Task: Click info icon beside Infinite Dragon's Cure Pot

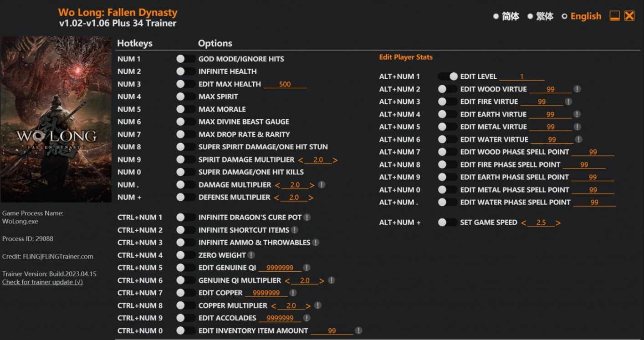Action: (x=307, y=218)
